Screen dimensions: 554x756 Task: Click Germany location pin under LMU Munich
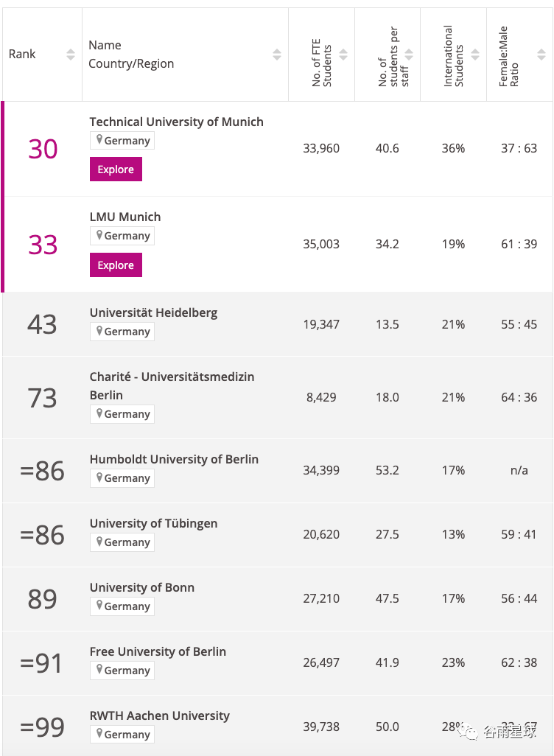click(99, 235)
